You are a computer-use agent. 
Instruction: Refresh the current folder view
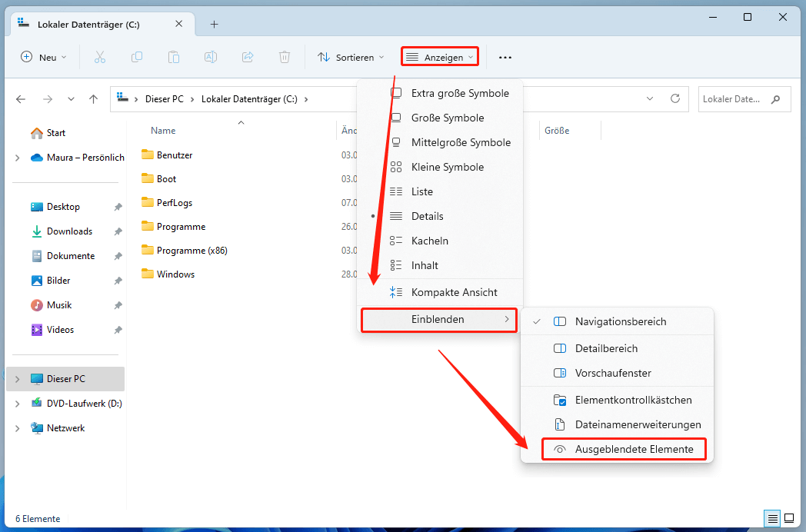(x=675, y=99)
